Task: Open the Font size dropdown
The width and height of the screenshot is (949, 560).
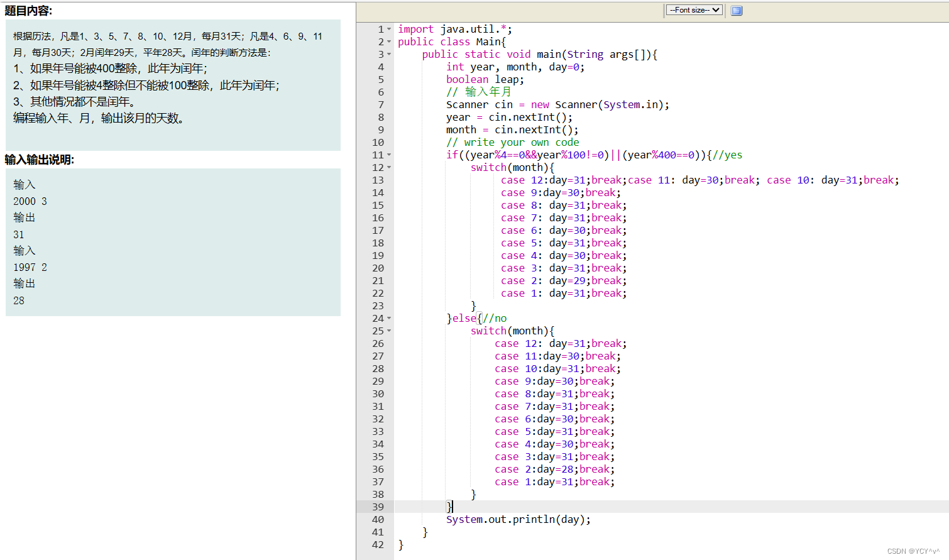Action: 694,10
